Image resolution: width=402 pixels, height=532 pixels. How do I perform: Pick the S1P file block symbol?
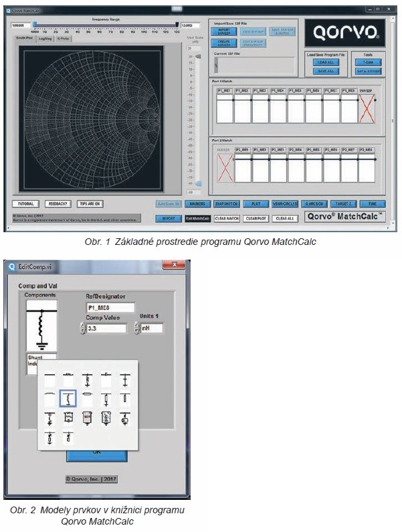point(87,418)
